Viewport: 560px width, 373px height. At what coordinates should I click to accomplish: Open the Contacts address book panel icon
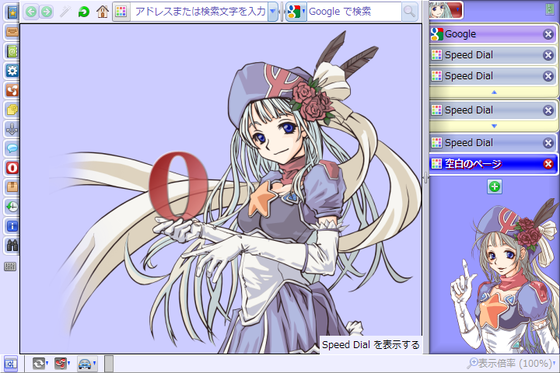coord(12,51)
